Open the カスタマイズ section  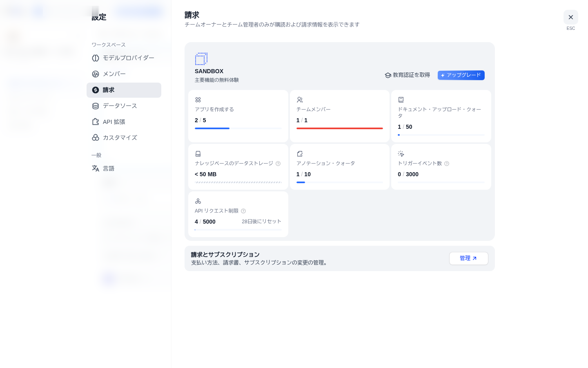(124, 138)
